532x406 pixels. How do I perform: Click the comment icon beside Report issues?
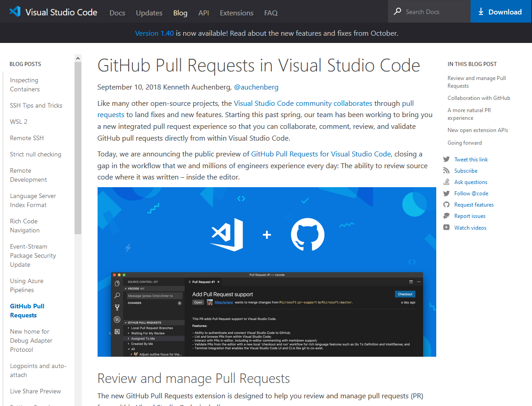pos(447,216)
